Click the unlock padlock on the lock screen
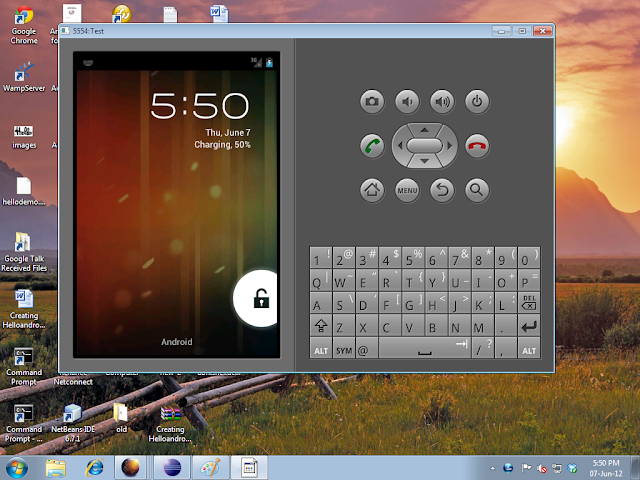Screen dimensions: 640x480 [x=261, y=298]
